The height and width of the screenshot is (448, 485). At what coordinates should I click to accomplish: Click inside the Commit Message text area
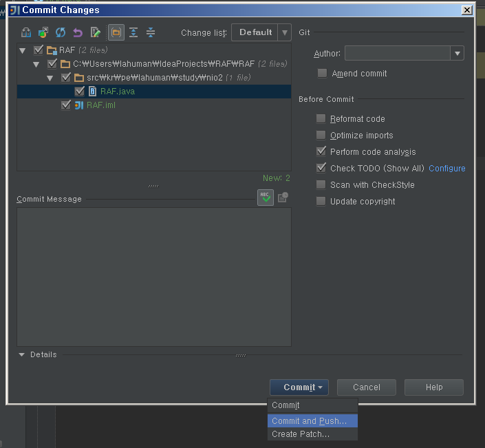coord(154,277)
